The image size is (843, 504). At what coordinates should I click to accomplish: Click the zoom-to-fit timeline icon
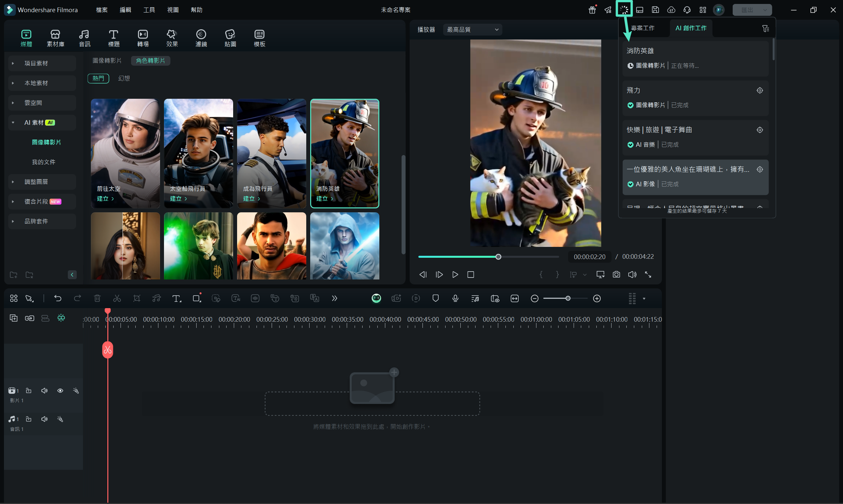515,298
